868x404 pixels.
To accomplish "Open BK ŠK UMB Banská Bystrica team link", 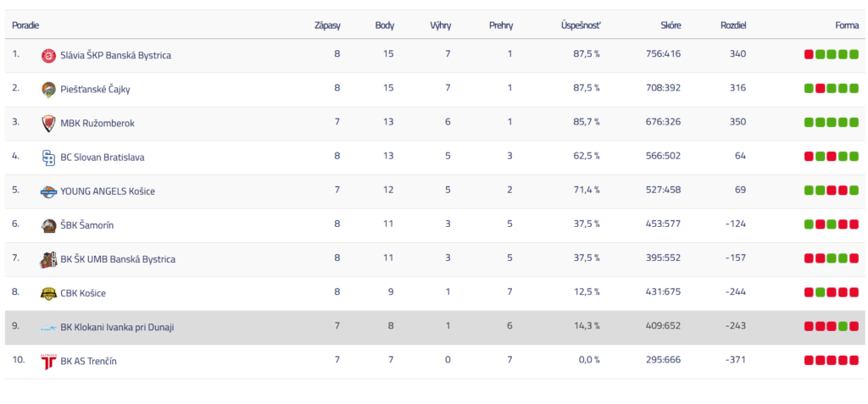I will 118,259.
